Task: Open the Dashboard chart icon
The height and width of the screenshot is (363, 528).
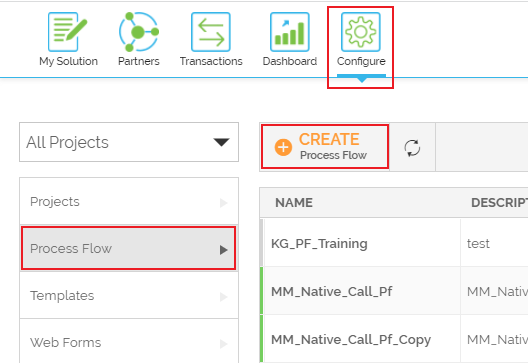Action: coord(290,32)
